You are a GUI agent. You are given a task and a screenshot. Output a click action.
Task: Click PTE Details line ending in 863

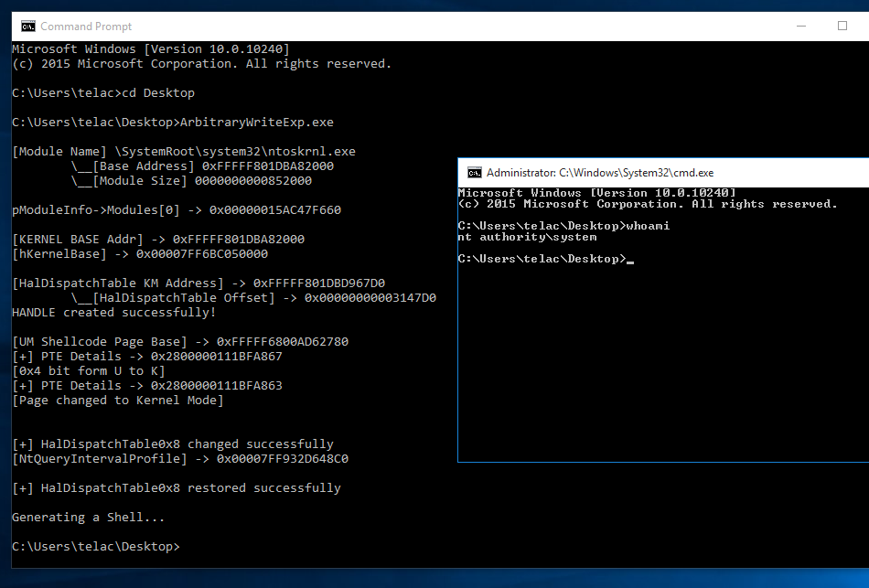click(147, 386)
